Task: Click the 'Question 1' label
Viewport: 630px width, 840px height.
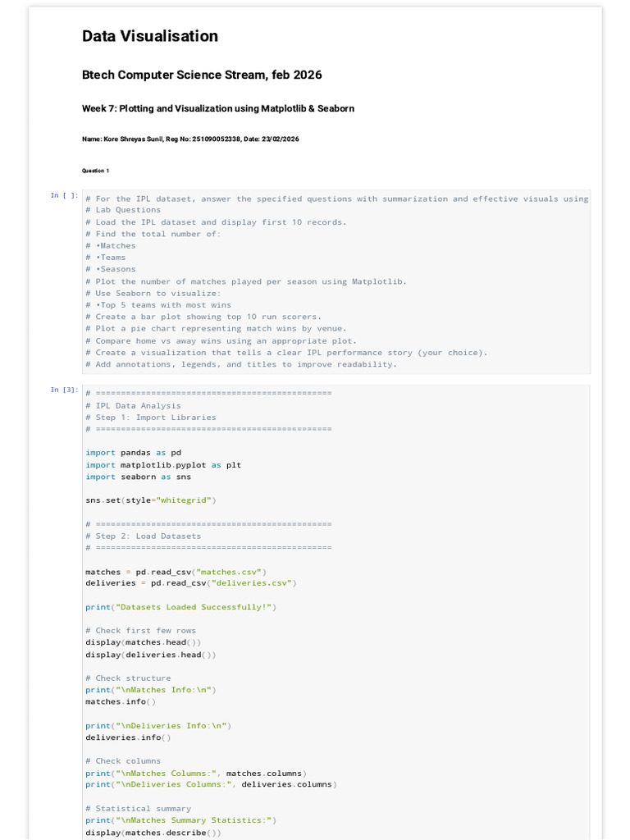Action: [x=95, y=171]
